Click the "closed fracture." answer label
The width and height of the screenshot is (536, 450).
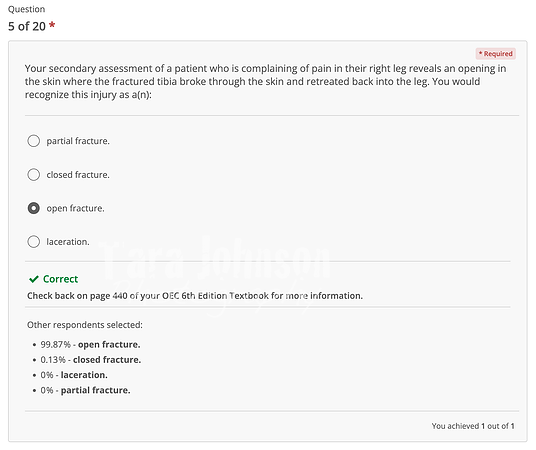pyautogui.click(x=78, y=174)
